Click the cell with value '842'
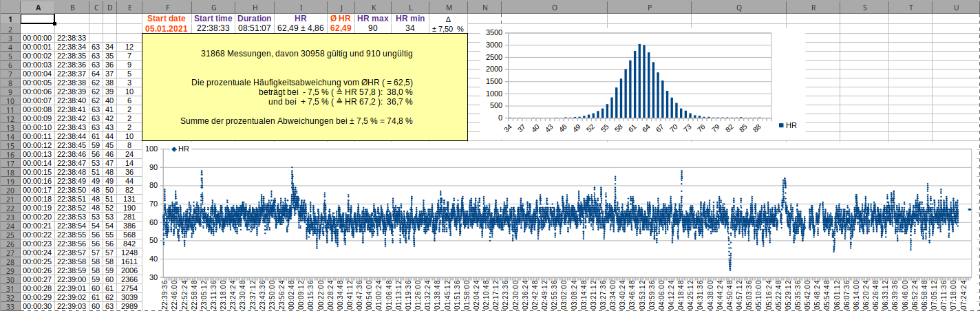Viewport: 980px width, 311px height. [129, 244]
